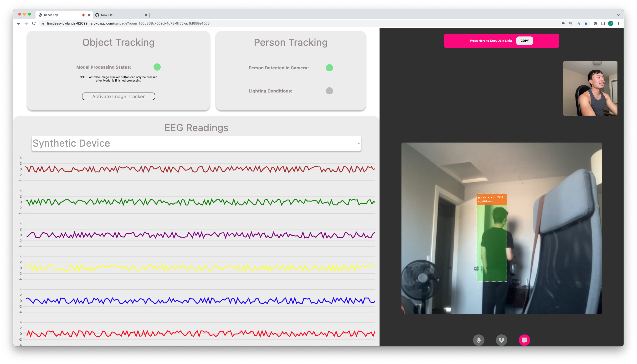
Task: Open the Synthetic Device dropdown
Action: point(196,143)
